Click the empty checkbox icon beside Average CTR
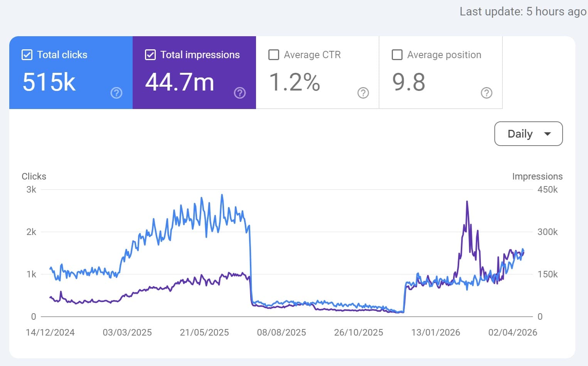This screenshot has width=588, height=366. tap(274, 55)
